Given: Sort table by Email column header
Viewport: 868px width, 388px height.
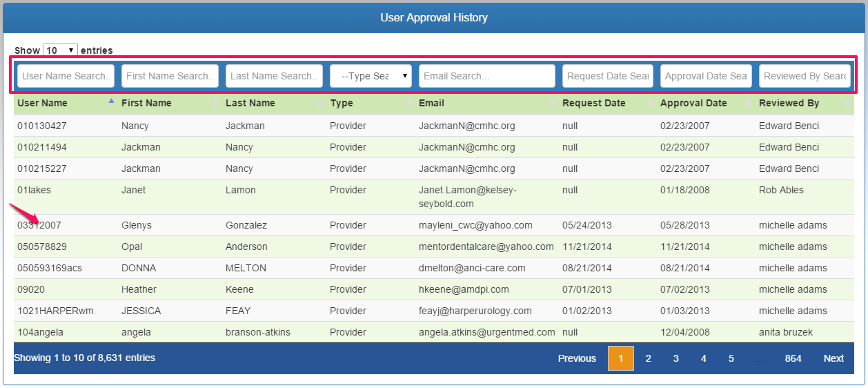Looking at the screenshot, I should point(432,103).
